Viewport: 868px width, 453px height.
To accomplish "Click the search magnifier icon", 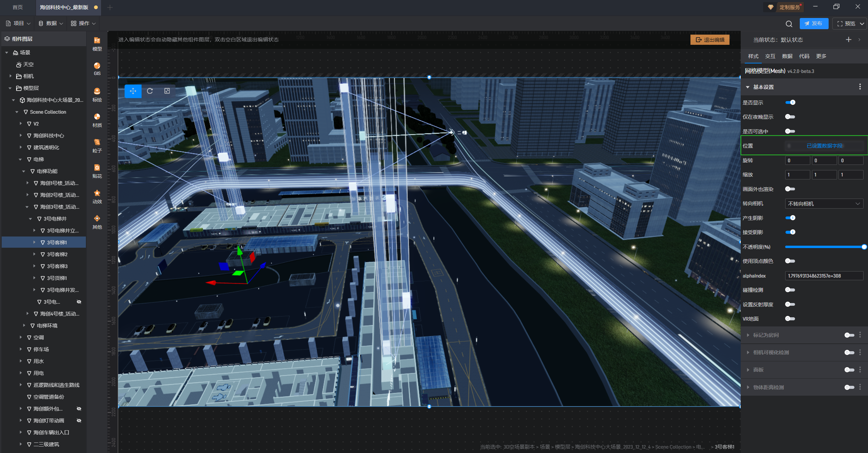I will click(x=789, y=24).
